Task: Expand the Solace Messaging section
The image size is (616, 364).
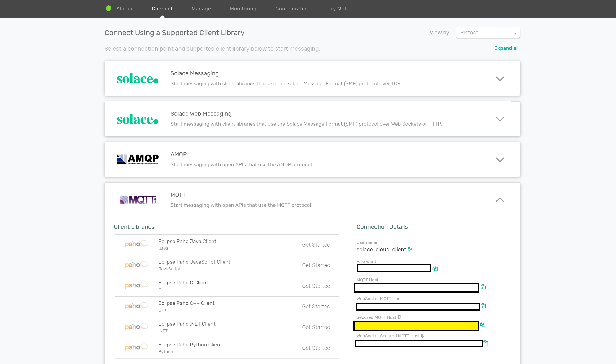Action: point(500,79)
